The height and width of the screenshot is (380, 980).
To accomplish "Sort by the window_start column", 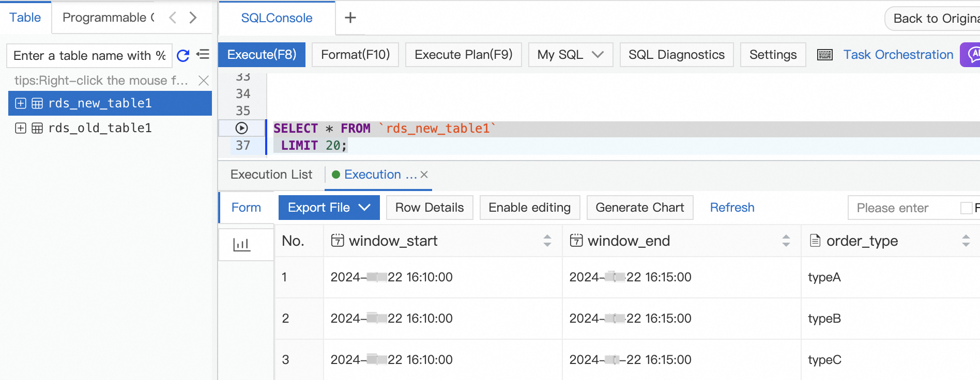I will tap(547, 241).
